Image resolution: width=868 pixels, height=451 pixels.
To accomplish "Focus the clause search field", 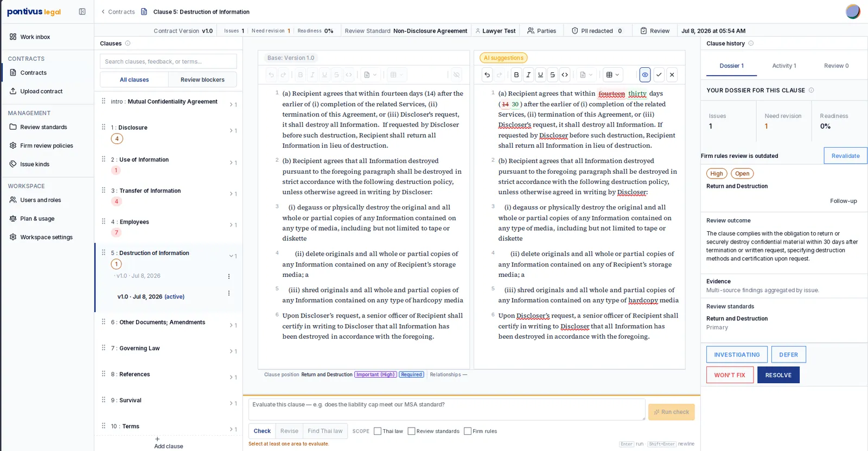I will (x=168, y=61).
